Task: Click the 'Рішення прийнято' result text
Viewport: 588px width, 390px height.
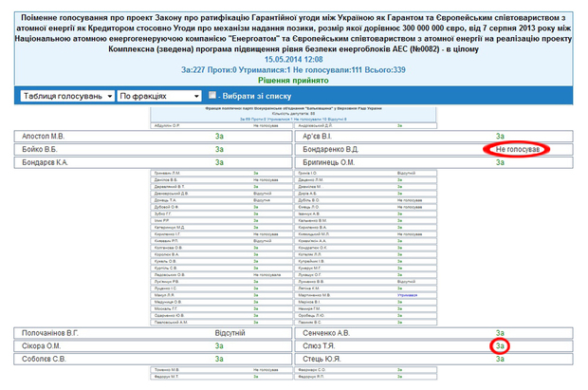Action: point(293,79)
